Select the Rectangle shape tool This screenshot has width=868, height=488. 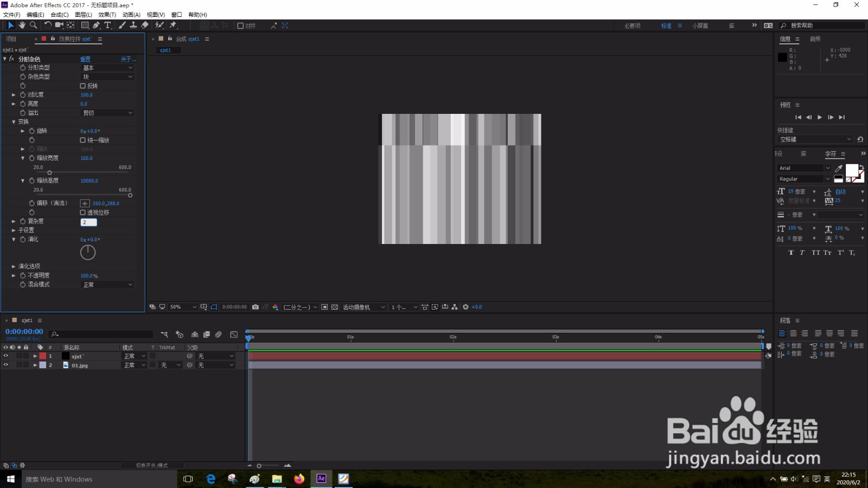(85, 25)
